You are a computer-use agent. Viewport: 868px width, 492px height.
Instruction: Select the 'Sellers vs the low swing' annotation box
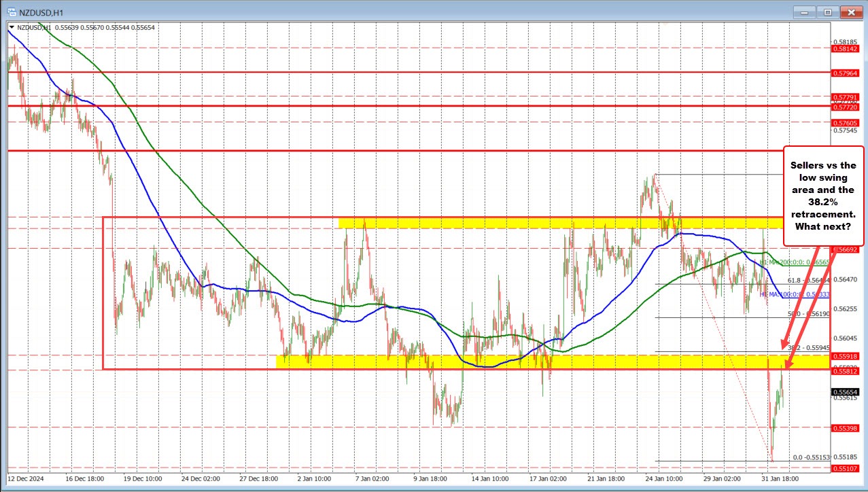pos(824,195)
